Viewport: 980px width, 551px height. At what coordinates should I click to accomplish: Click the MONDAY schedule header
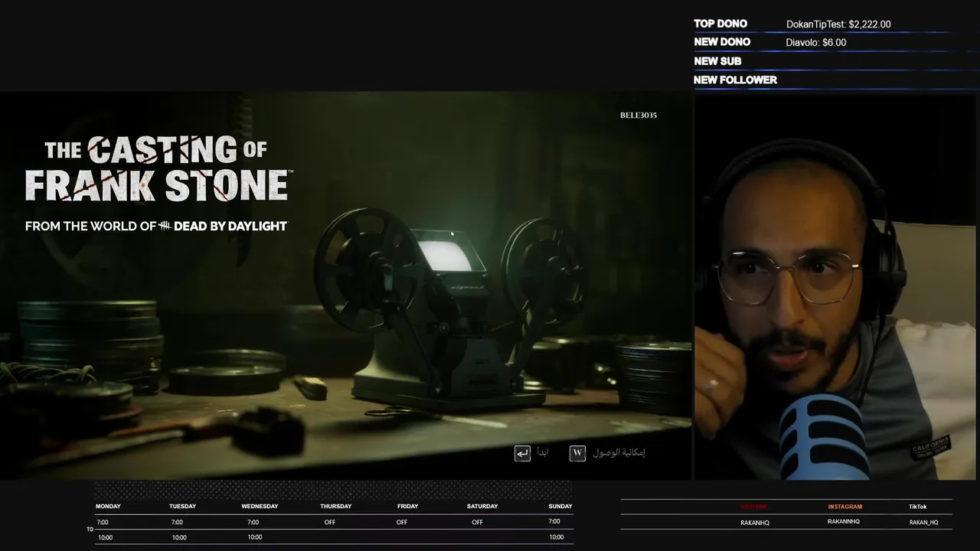tap(108, 506)
